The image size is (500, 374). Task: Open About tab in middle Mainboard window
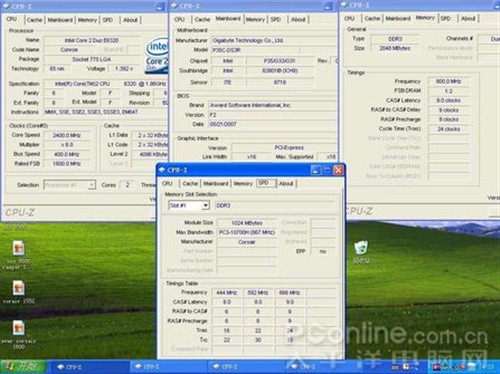pyautogui.click(x=298, y=19)
